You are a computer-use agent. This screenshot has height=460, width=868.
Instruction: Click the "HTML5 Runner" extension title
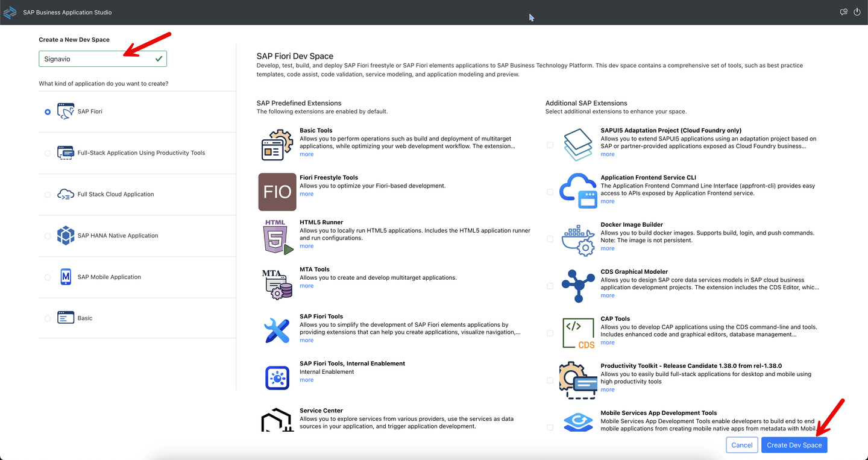pyautogui.click(x=321, y=222)
